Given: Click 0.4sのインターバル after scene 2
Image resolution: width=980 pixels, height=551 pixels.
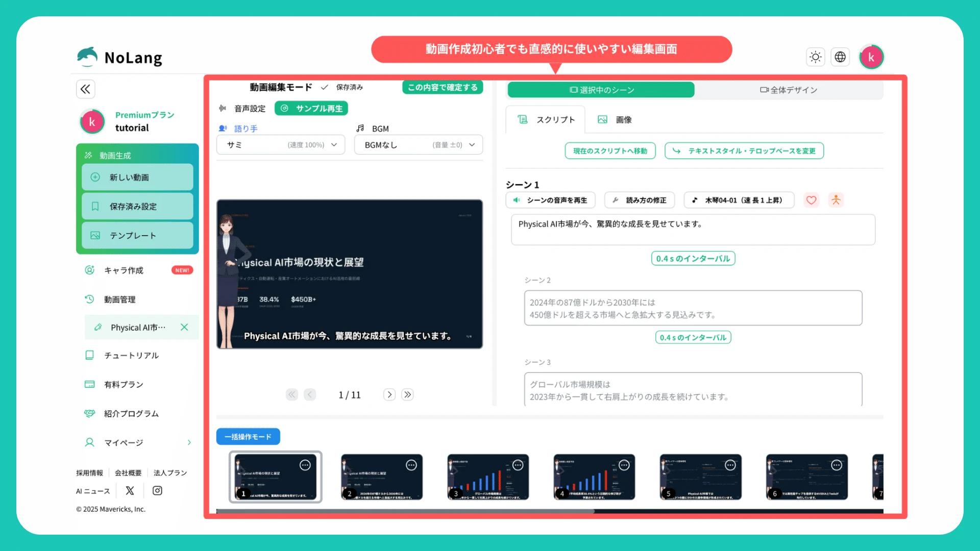Looking at the screenshot, I should tap(693, 337).
